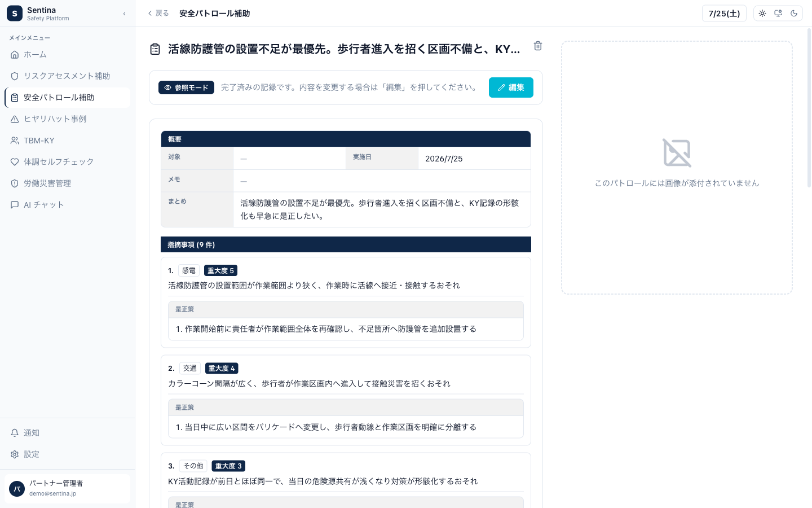Delete the patrol record with trash icon
Image resolution: width=812 pixels, height=508 pixels.
pyautogui.click(x=538, y=46)
